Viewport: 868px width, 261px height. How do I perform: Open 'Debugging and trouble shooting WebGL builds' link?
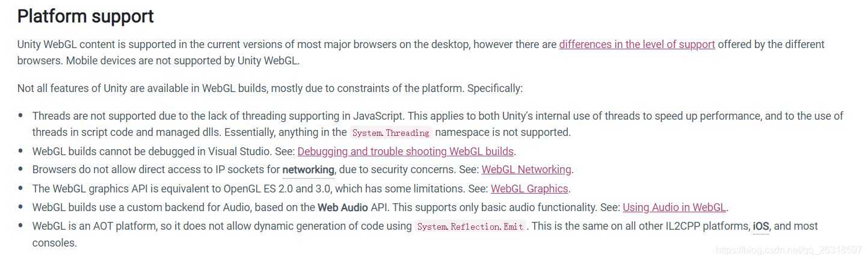click(x=405, y=151)
